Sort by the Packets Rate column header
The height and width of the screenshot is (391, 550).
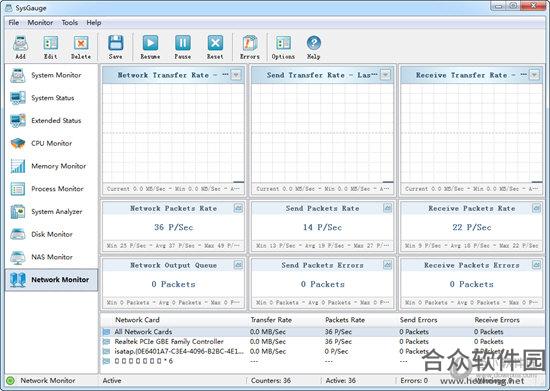coord(345,320)
